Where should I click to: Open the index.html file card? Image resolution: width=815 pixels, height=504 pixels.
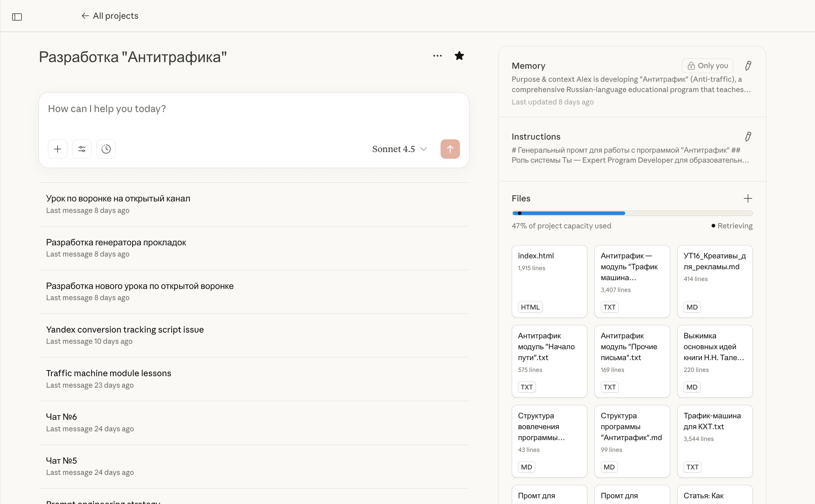click(x=549, y=281)
